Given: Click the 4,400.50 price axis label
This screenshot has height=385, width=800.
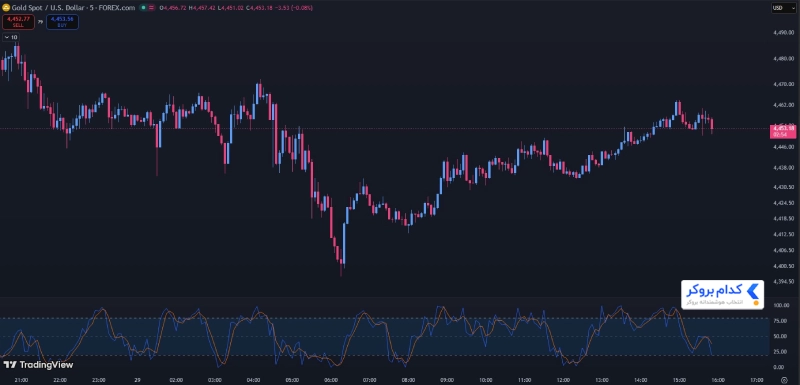Looking at the screenshot, I should [783, 266].
